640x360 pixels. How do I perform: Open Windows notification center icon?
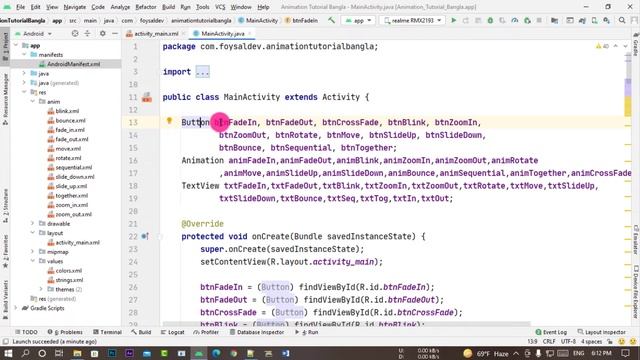pyautogui.click(x=626, y=353)
